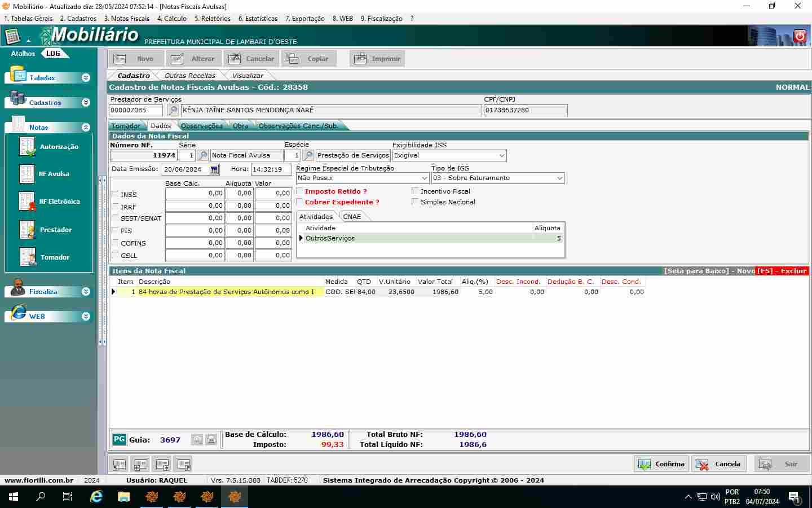Open the Regime Especial de Tributação dropdown

(424, 178)
